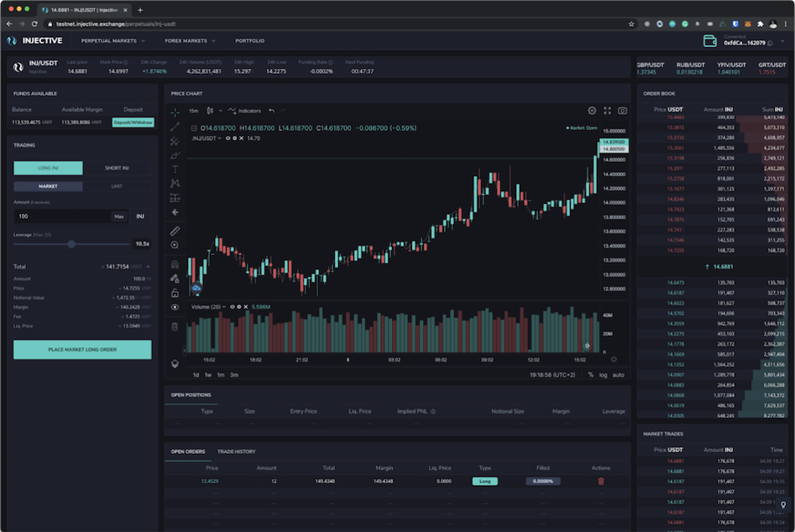Toggle hide all drawings eye icon
Screen dimensions: 795x532
click(175, 307)
